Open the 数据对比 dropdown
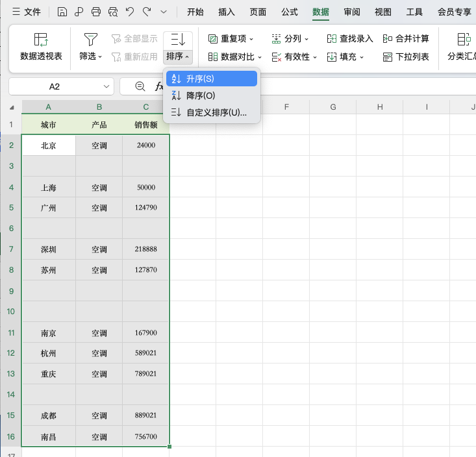 tap(234, 56)
